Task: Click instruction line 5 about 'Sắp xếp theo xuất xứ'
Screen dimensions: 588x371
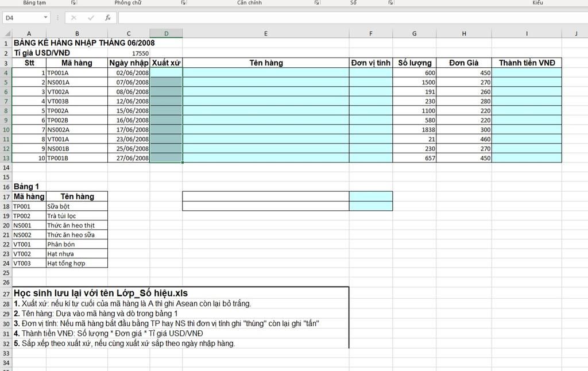Action: click(124, 343)
